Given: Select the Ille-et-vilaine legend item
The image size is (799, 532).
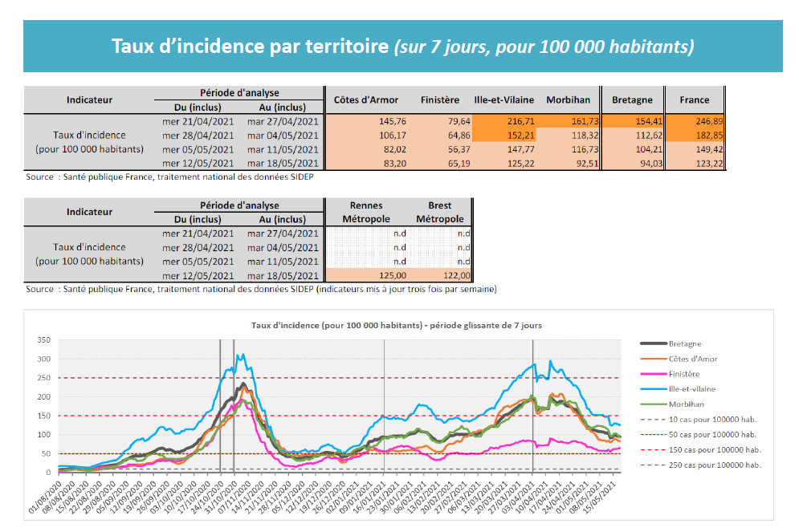Looking at the screenshot, I should (691, 389).
